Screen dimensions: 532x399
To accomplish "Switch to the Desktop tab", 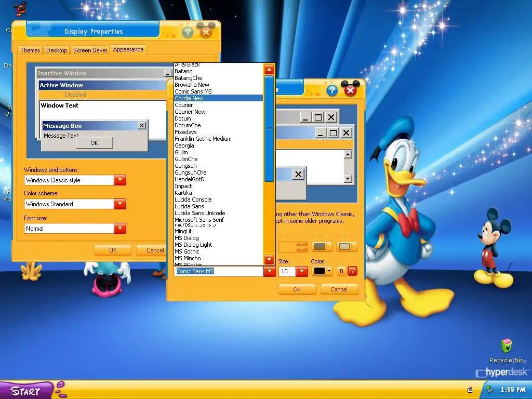I will click(x=57, y=50).
